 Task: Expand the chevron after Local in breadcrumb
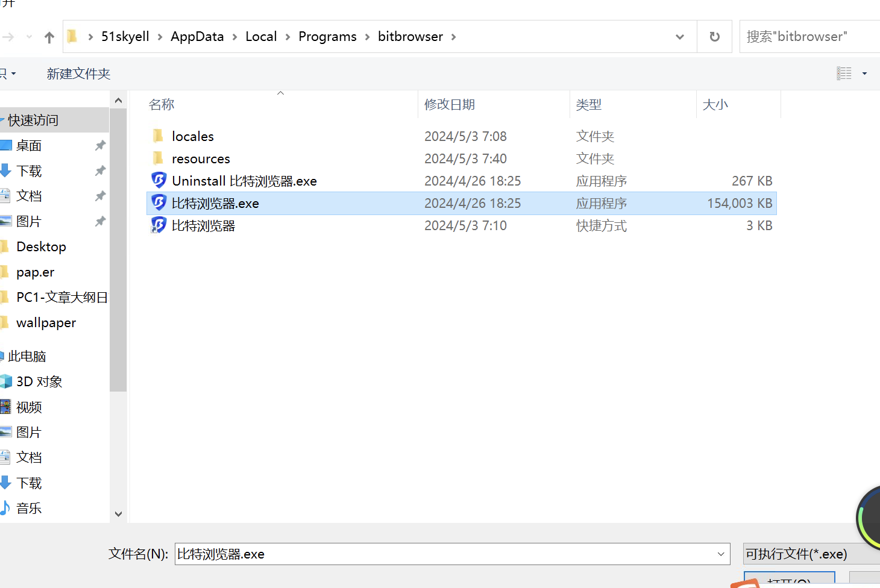tap(288, 37)
